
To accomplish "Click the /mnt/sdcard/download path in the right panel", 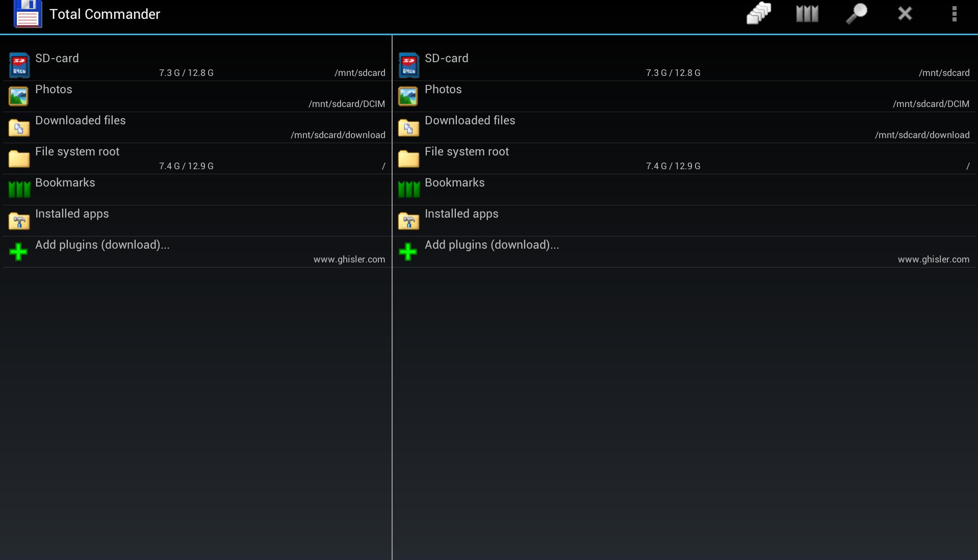I will pyautogui.click(x=922, y=135).
